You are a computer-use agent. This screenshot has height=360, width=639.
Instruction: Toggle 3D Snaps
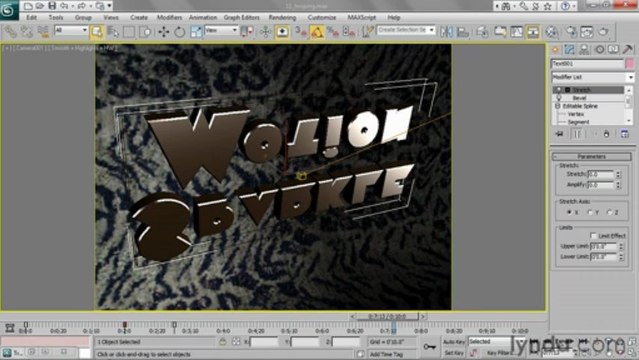point(301,32)
